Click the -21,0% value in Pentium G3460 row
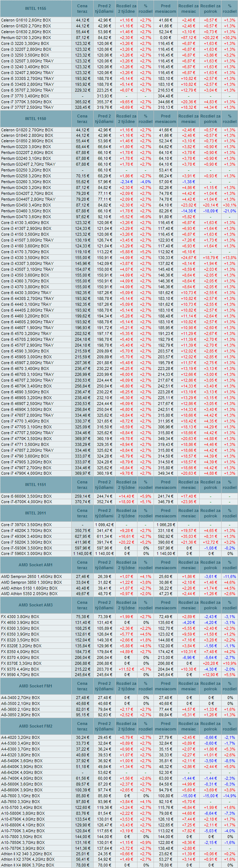 pos(230,211)
